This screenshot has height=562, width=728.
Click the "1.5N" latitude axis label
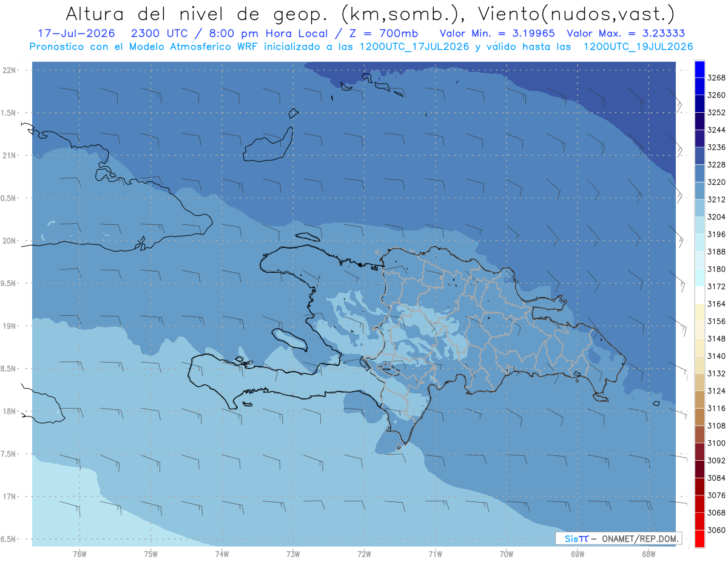point(8,113)
